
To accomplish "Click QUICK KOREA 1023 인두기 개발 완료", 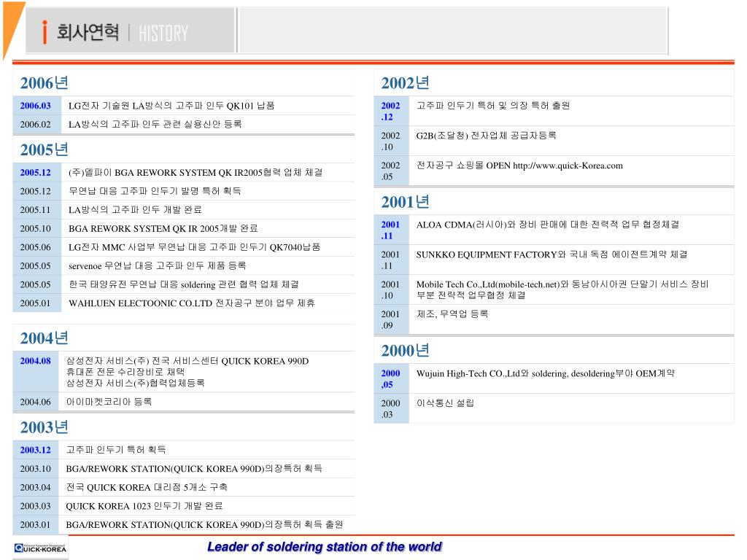I will point(144,506).
